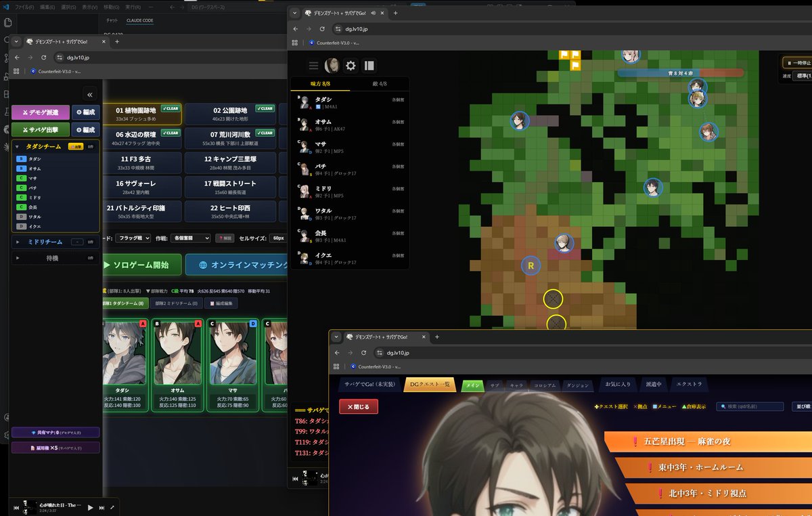Click the red 閉じる button
This screenshot has height=516, width=812.
(x=359, y=407)
